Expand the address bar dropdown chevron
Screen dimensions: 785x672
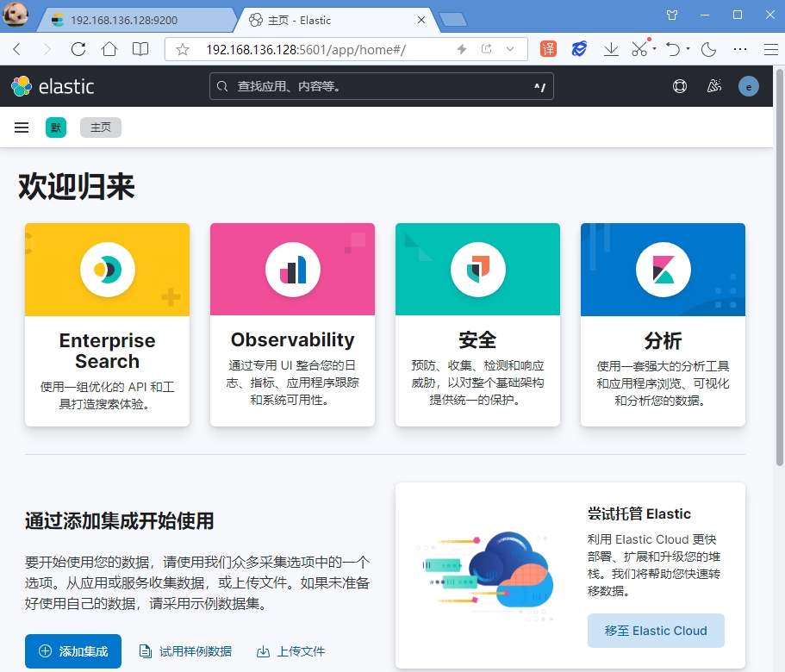(510, 49)
